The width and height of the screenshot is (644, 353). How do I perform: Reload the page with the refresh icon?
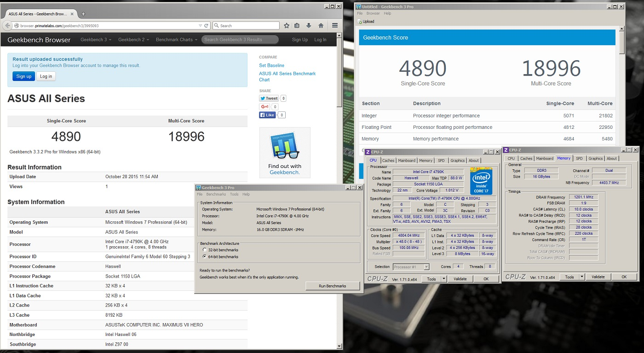(x=206, y=26)
